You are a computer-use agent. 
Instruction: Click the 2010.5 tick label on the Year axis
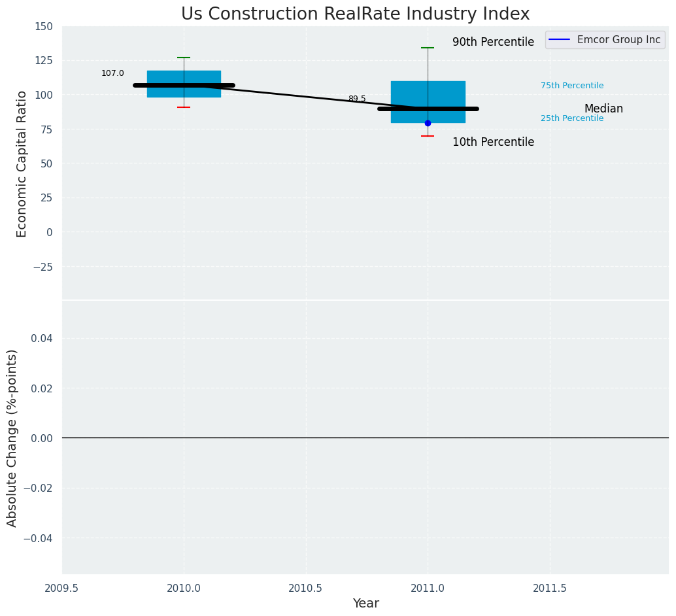(x=305, y=588)
